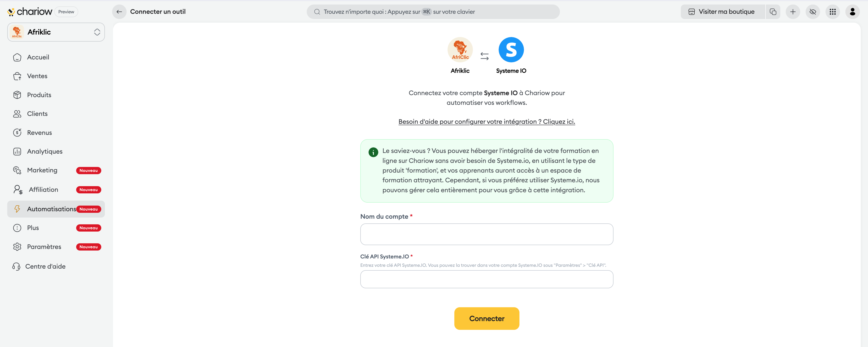Screen dimensions: 868x347
Task: Open the Analytiques menu item
Action: [x=45, y=152]
